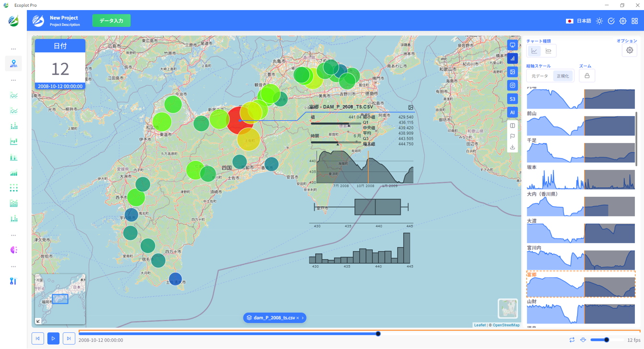Select line chart type toggle

click(x=534, y=51)
